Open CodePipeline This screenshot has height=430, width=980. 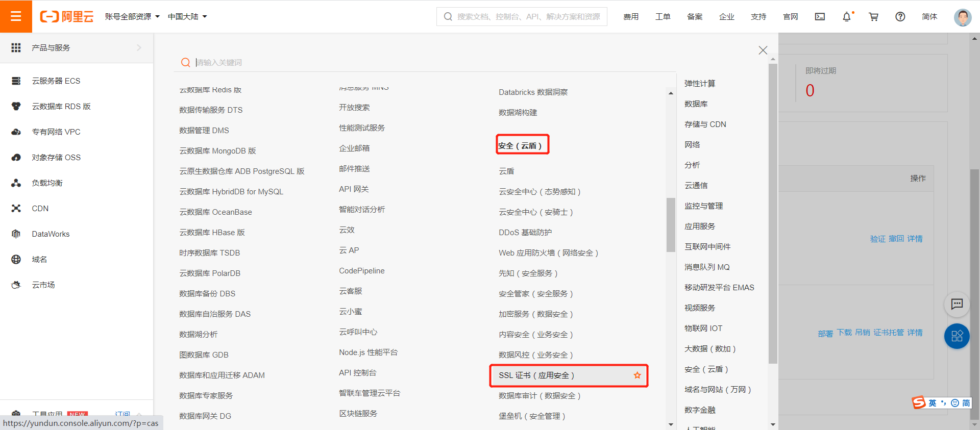point(362,271)
